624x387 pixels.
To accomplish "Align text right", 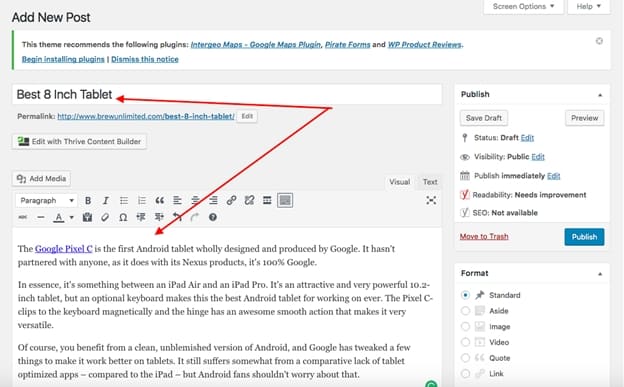I will pos(213,201).
